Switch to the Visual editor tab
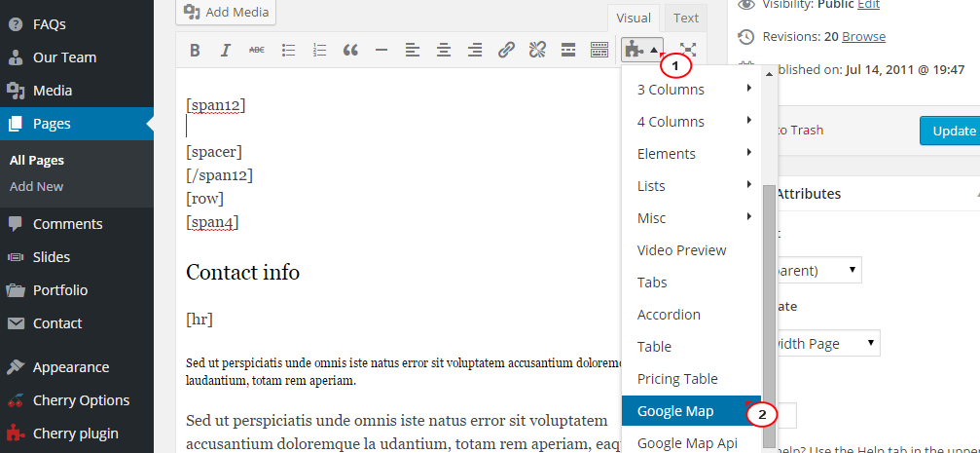 coord(634,19)
